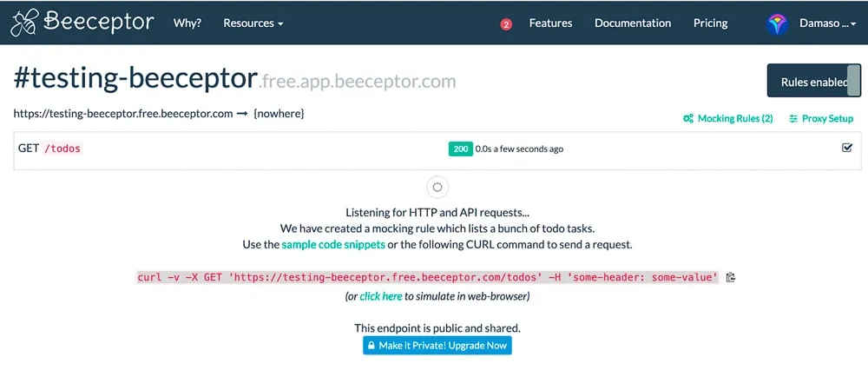Screen dimensions: 868x390
Task: Follow the click here link to simulate in a web browser
Action: click(381, 296)
